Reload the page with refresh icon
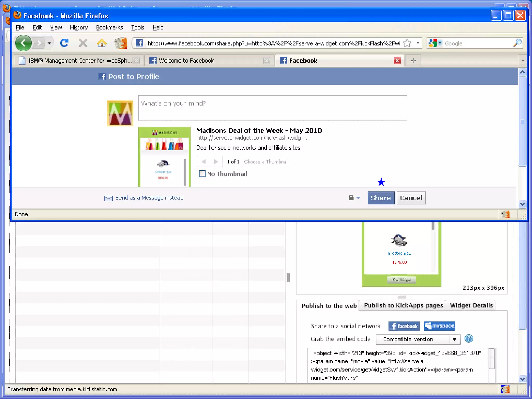532x399 pixels. [x=64, y=43]
